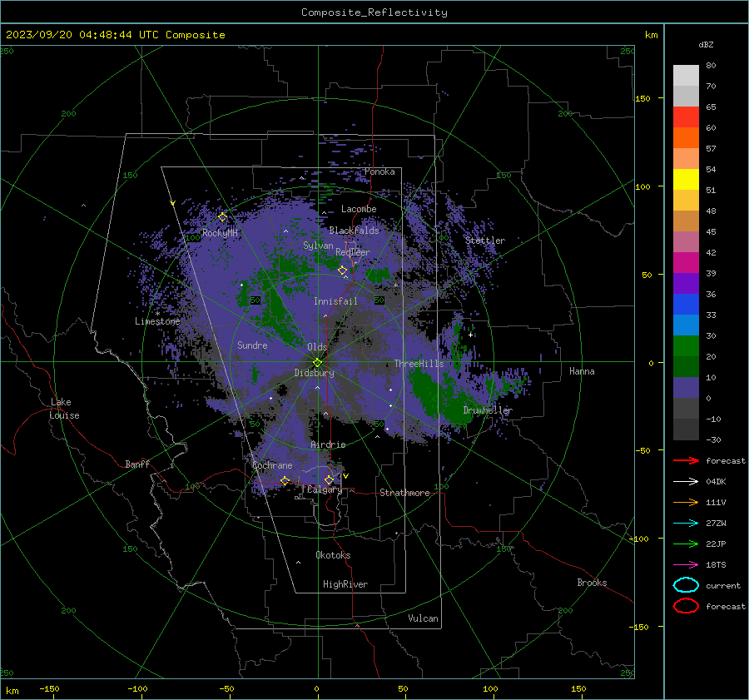Select the purple 39 dBZ color swatch

click(x=686, y=283)
